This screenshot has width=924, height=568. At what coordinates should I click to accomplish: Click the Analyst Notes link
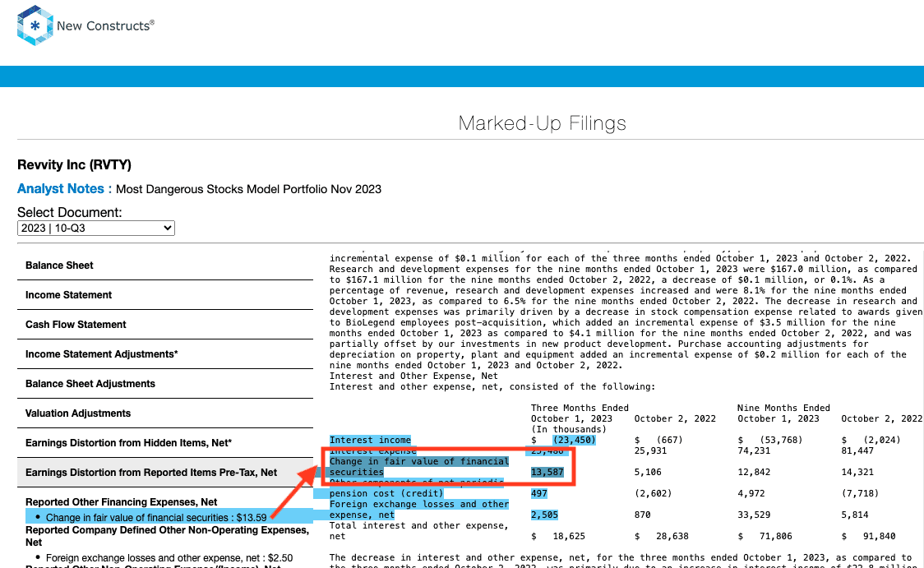[x=64, y=188]
